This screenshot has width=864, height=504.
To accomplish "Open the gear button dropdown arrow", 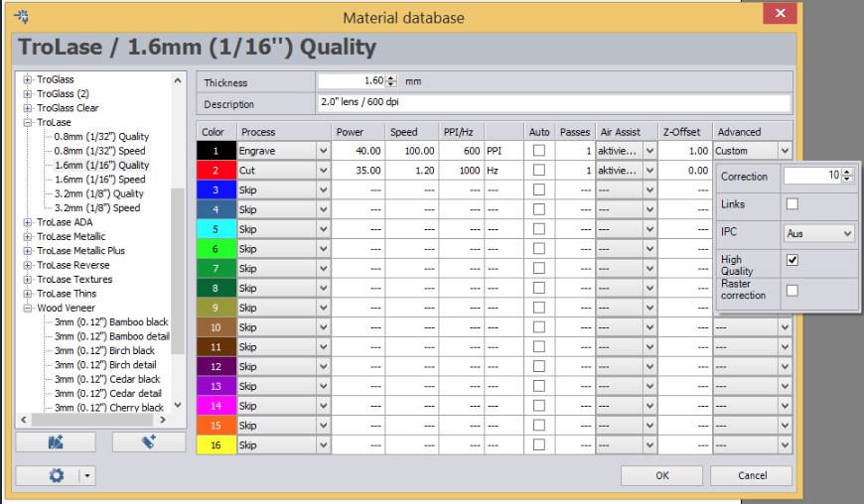I will point(88,475).
